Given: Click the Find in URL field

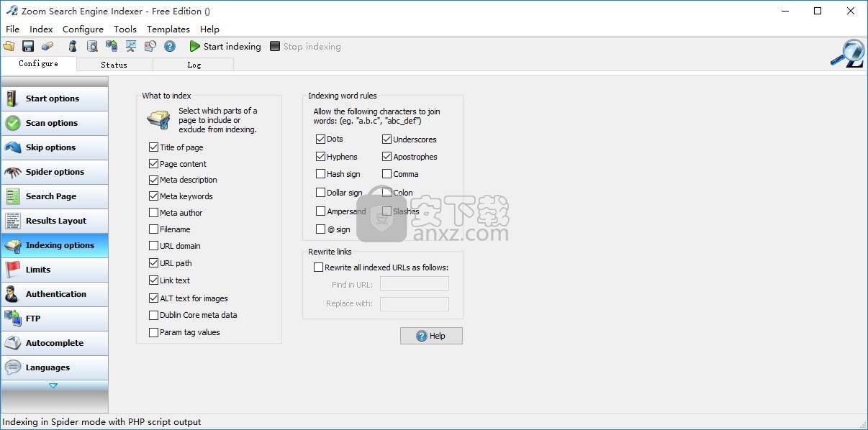Looking at the screenshot, I should click(415, 284).
